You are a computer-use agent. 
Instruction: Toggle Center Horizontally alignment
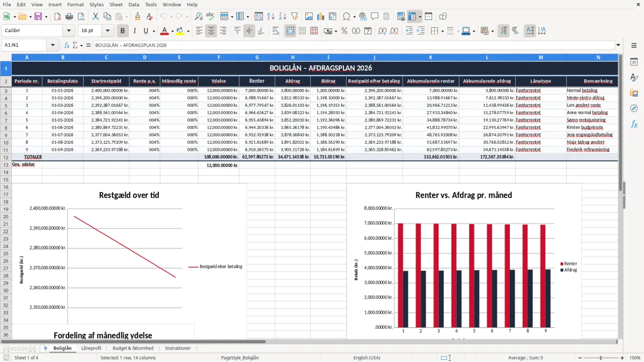pos(211,31)
